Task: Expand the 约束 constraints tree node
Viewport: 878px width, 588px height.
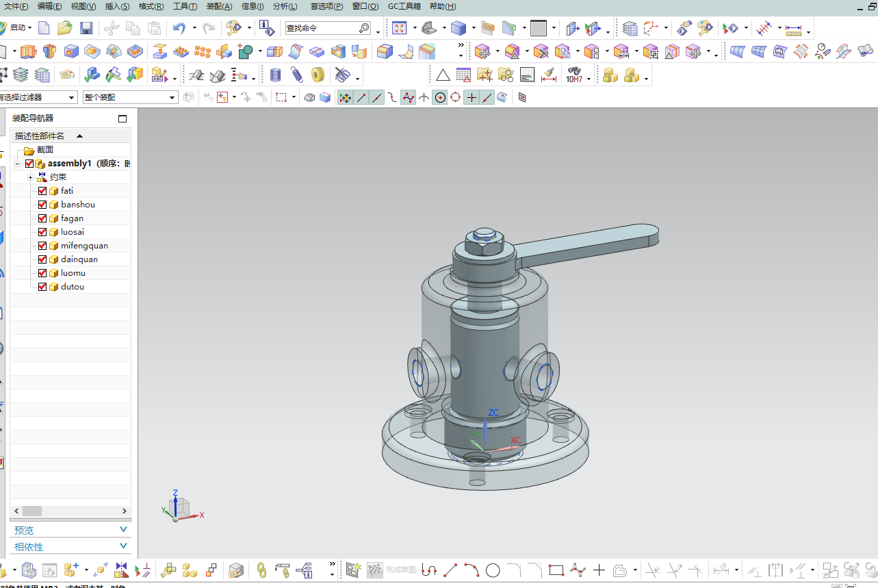Action: point(30,177)
